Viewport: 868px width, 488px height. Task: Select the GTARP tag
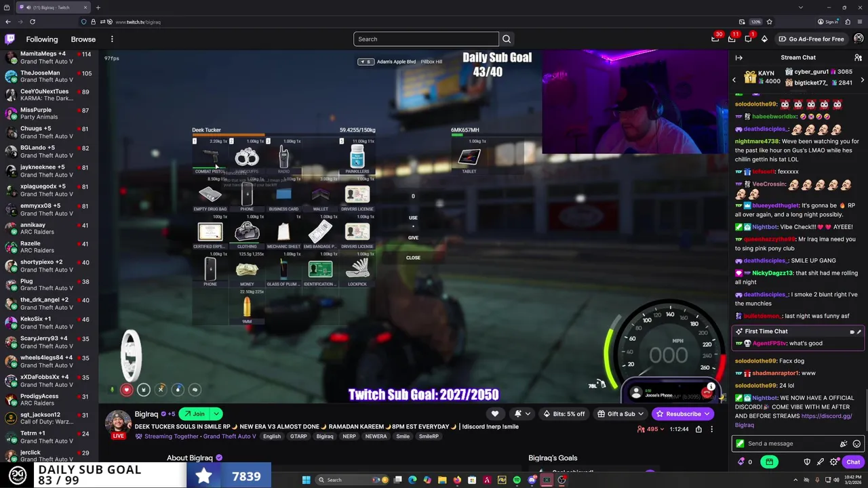298,436
